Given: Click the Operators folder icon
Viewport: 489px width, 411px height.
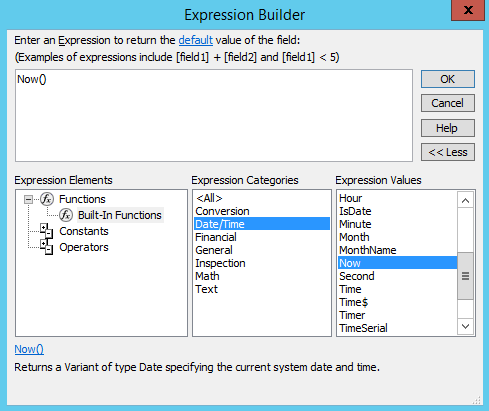Looking at the screenshot, I should (x=46, y=247).
